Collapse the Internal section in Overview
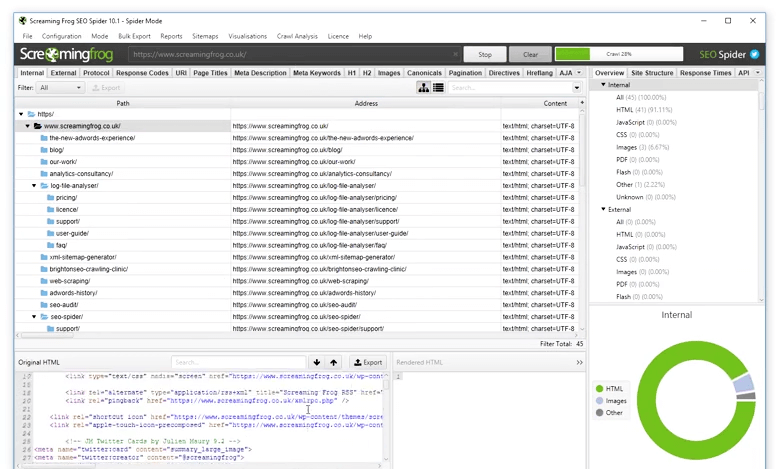 tap(603, 85)
